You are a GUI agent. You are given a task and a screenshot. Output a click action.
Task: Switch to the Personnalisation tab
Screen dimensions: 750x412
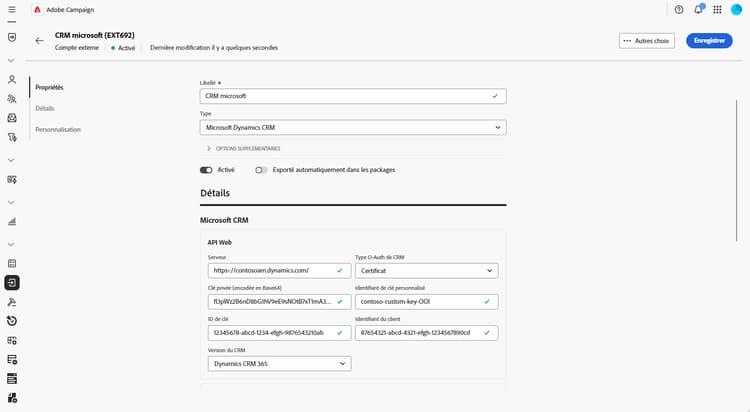pyautogui.click(x=58, y=129)
